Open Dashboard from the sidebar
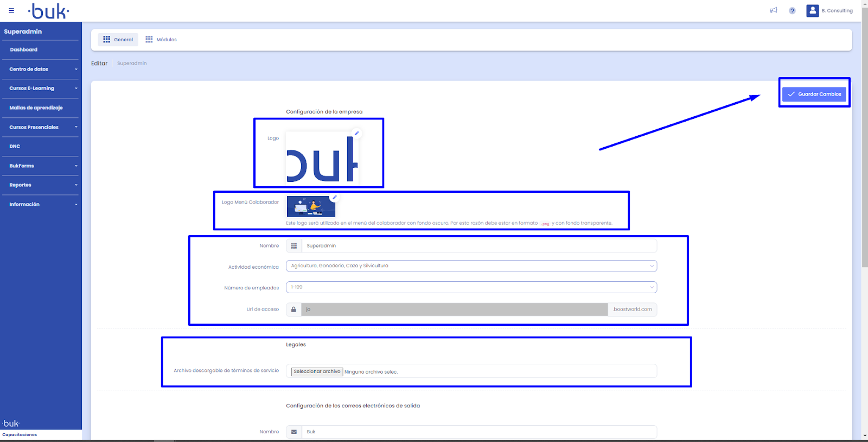Image resolution: width=868 pixels, height=442 pixels. pos(24,49)
